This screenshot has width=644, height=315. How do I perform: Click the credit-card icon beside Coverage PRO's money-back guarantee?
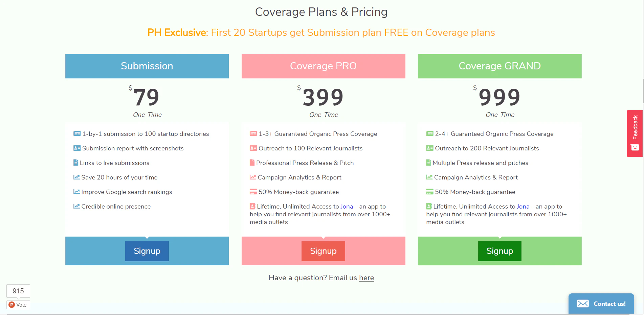point(253,192)
